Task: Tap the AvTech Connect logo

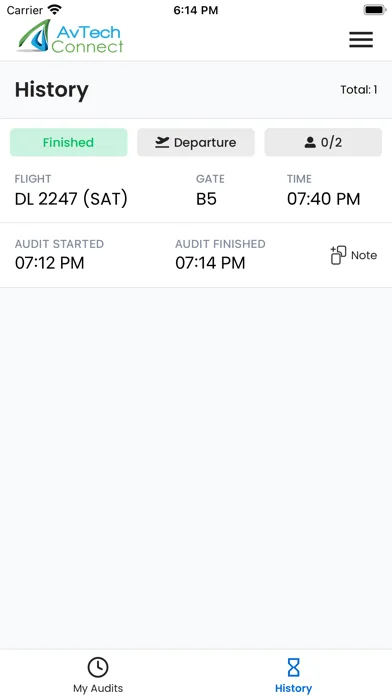Action: (x=71, y=36)
